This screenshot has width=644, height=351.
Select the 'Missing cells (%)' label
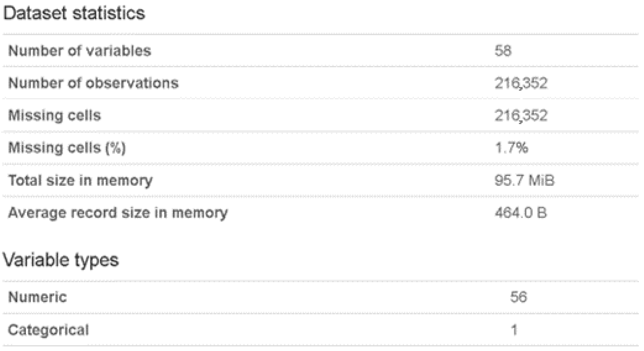pos(67,148)
